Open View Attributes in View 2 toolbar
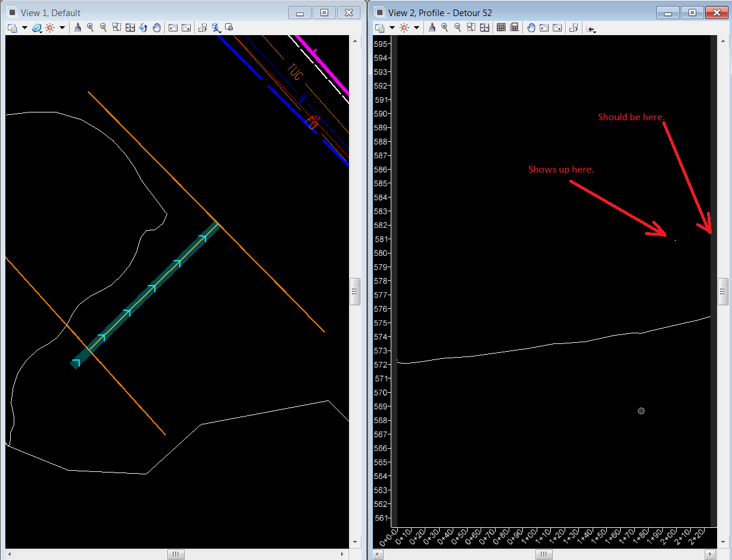This screenshot has width=732, height=560. [x=378, y=27]
